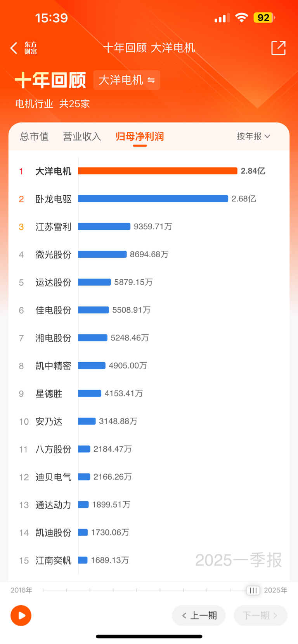Image resolution: width=298 pixels, height=644 pixels.
Task: Tap the orange play button
Action: click(21, 615)
